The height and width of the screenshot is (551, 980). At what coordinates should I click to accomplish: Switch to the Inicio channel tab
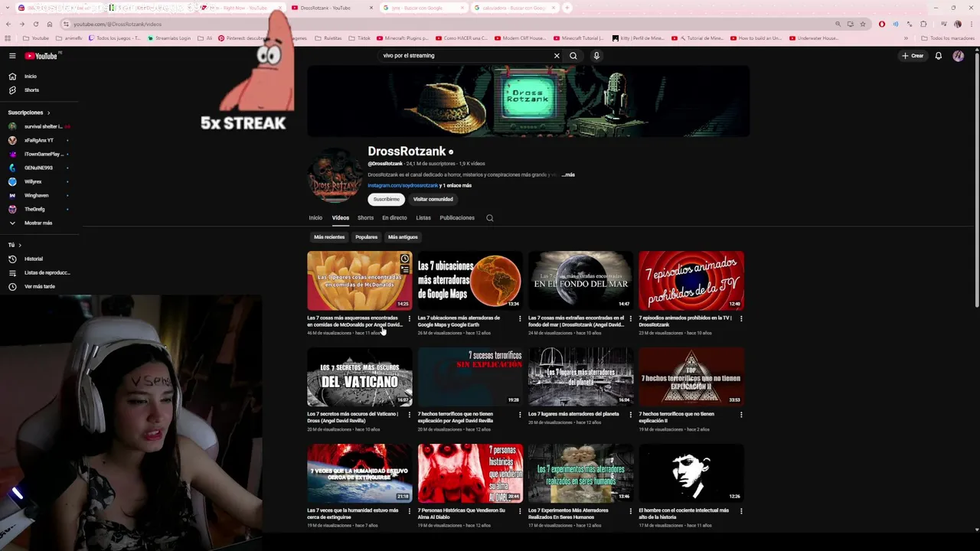pyautogui.click(x=315, y=218)
